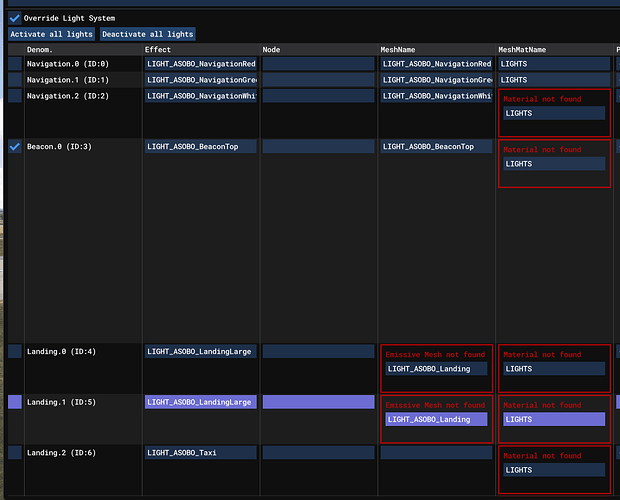Edit MeshName field of Navigation.0 row
620x500 pixels.
click(437, 64)
